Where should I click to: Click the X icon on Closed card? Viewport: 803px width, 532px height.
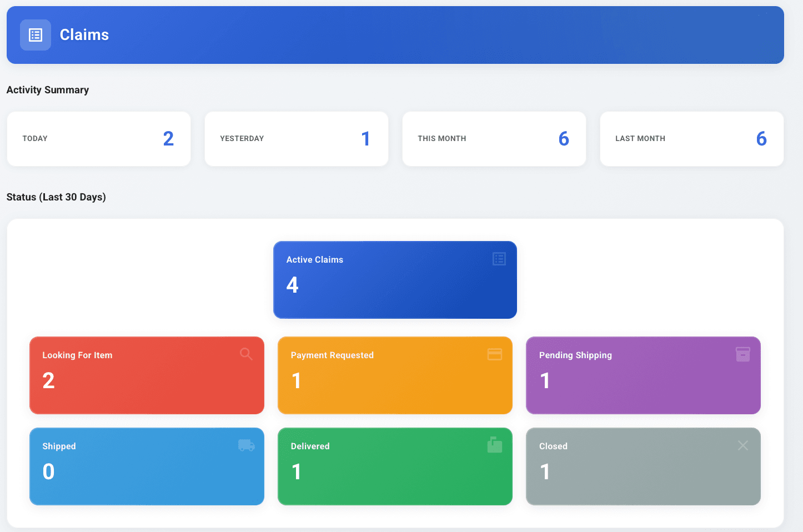click(x=743, y=445)
